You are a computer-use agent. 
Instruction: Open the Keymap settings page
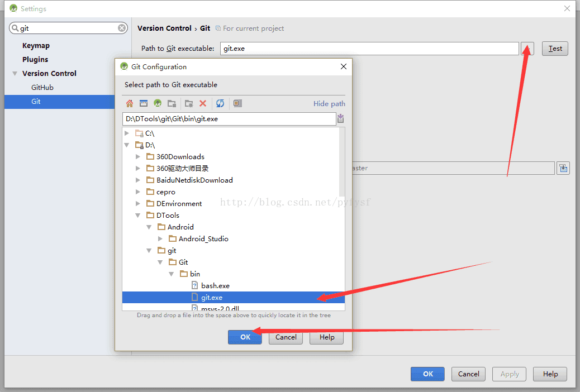coord(36,45)
